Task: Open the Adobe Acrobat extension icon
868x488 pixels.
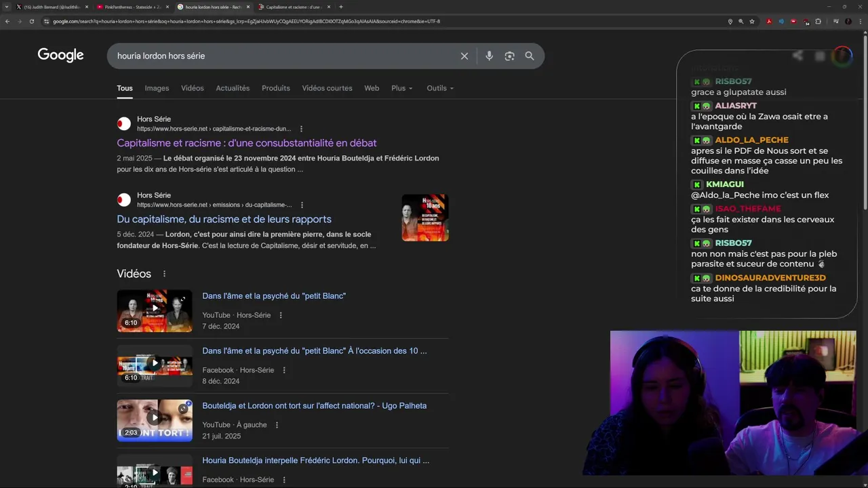Action: (769, 21)
